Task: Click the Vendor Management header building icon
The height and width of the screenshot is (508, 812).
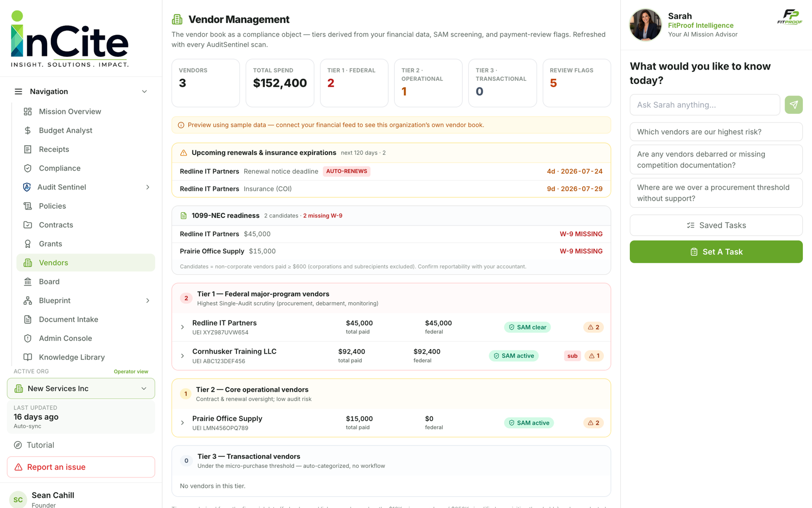Action: 177,19
